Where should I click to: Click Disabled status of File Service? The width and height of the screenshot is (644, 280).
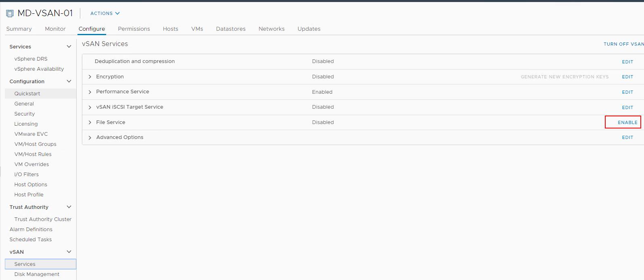[x=323, y=122]
